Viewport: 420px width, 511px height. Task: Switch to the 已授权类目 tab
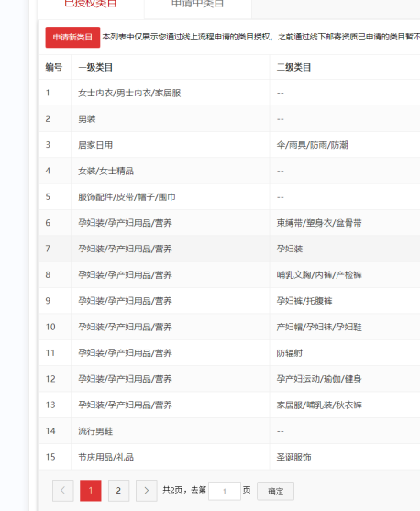[x=91, y=5]
